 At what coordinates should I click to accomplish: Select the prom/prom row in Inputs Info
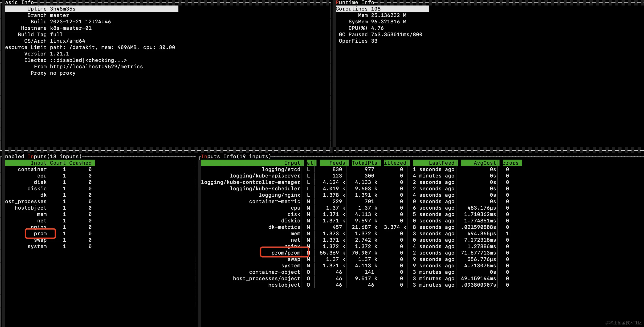[x=286, y=253]
